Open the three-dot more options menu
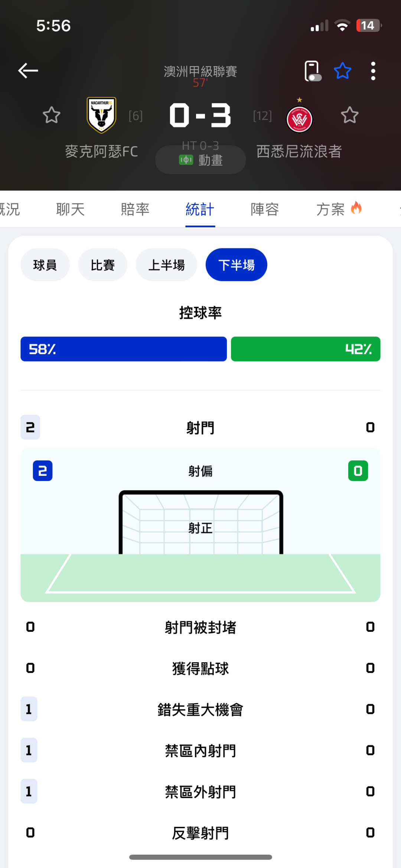 pyautogui.click(x=373, y=71)
